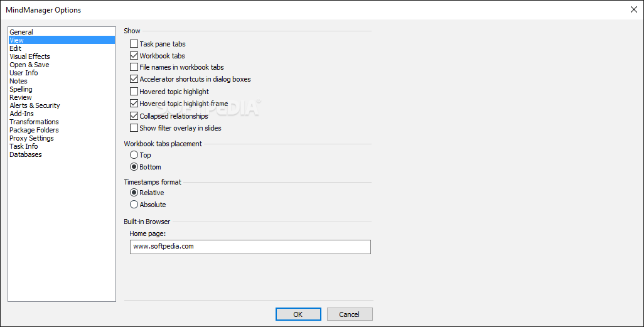Switch to the Visual Effects category
Screen dimensions: 644x327
point(30,56)
